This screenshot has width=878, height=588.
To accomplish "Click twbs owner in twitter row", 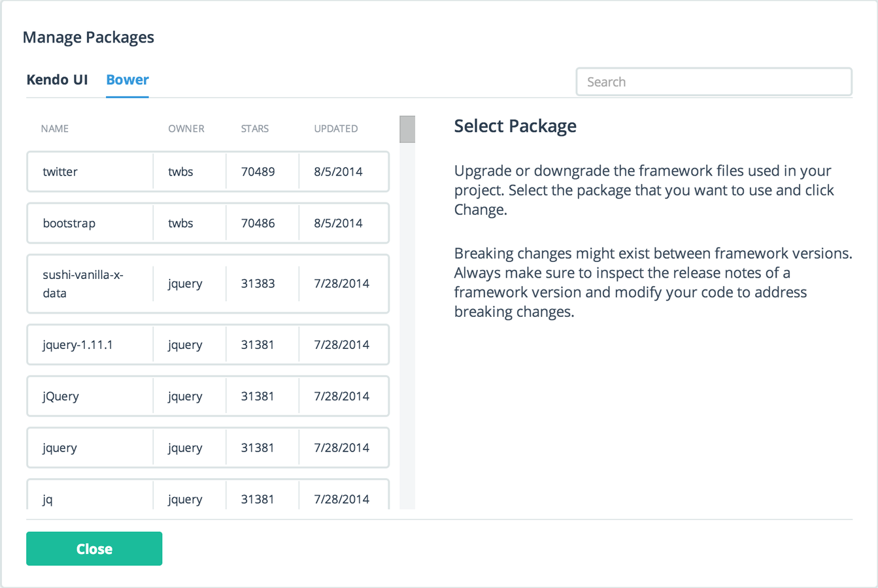I will [x=180, y=172].
